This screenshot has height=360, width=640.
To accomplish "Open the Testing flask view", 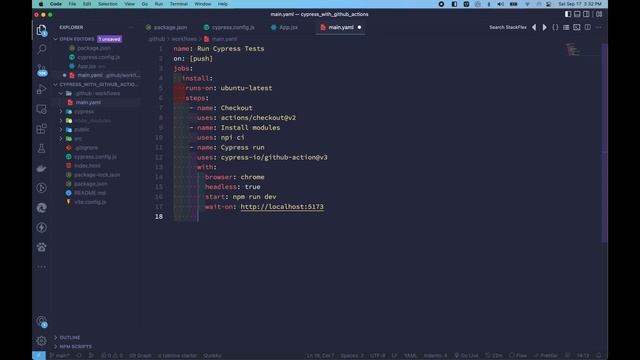I will (41, 149).
